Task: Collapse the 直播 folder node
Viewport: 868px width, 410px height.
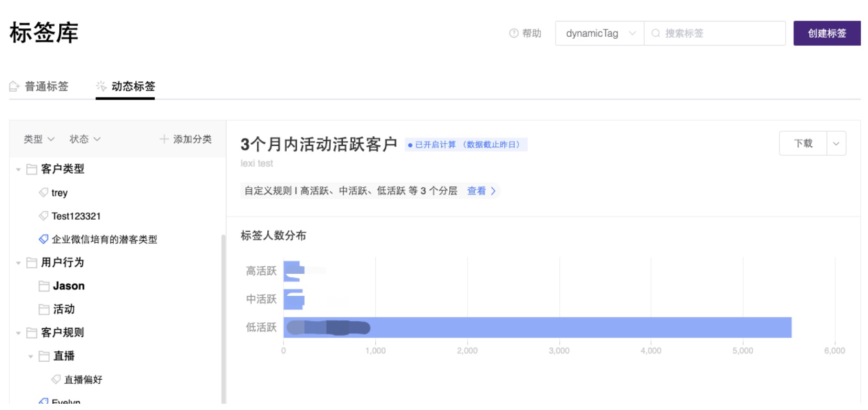Action: [30, 357]
